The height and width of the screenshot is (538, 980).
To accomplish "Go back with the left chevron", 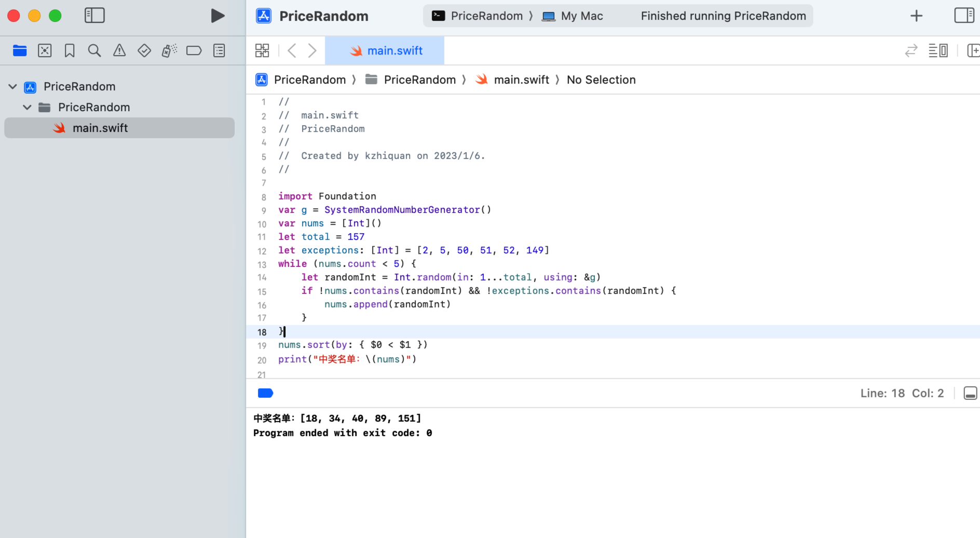I will [x=292, y=50].
